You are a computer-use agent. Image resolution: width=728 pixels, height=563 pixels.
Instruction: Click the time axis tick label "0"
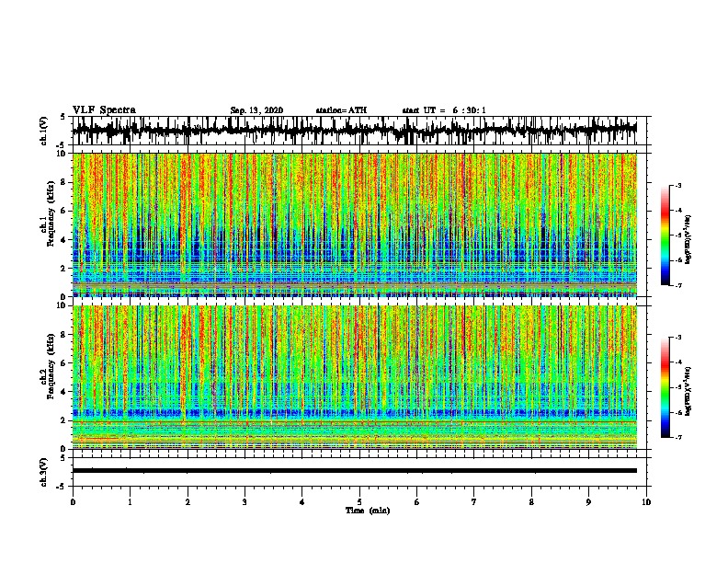click(73, 502)
